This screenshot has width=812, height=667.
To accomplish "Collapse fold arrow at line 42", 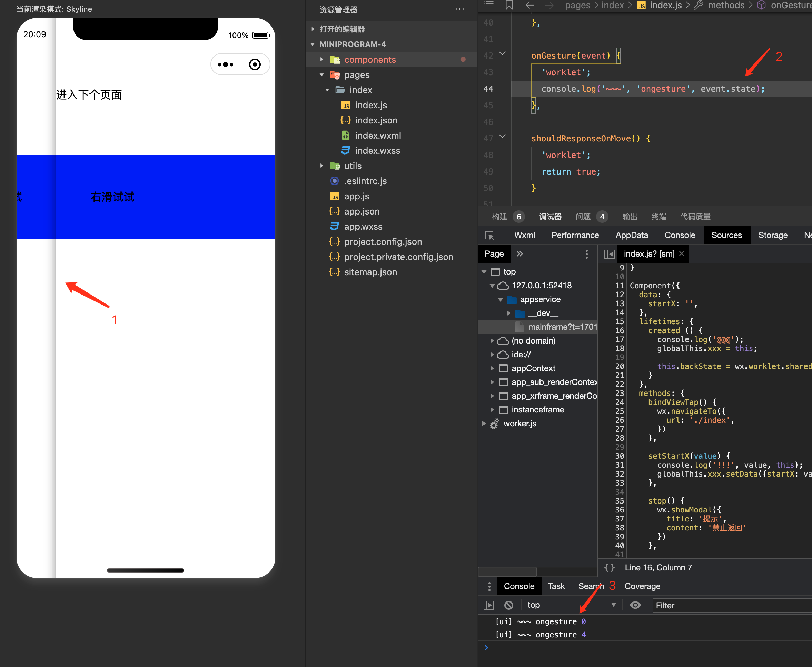I will (x=502, y=54).
